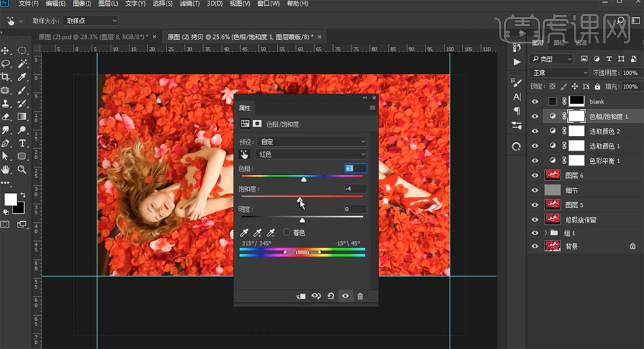The image size is (644, 349).
Task: Activate the Horizontal Type tool
Action: (x=22, y=143)
